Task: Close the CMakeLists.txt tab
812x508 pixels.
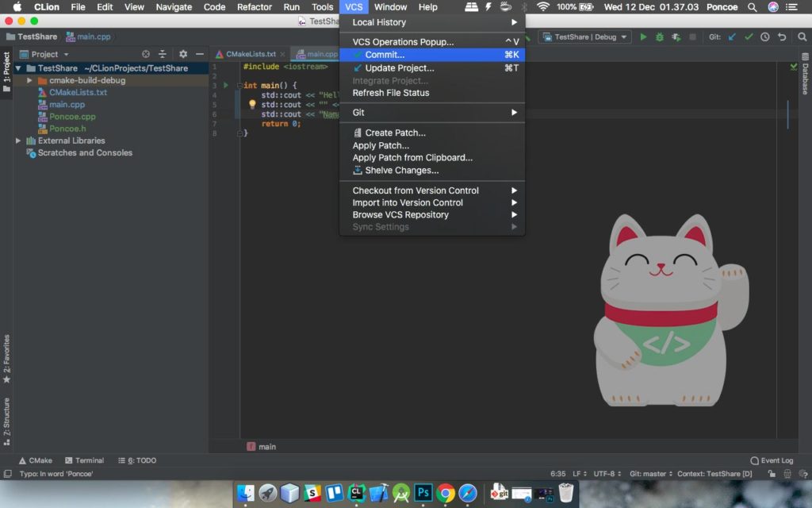Action: 282,54
